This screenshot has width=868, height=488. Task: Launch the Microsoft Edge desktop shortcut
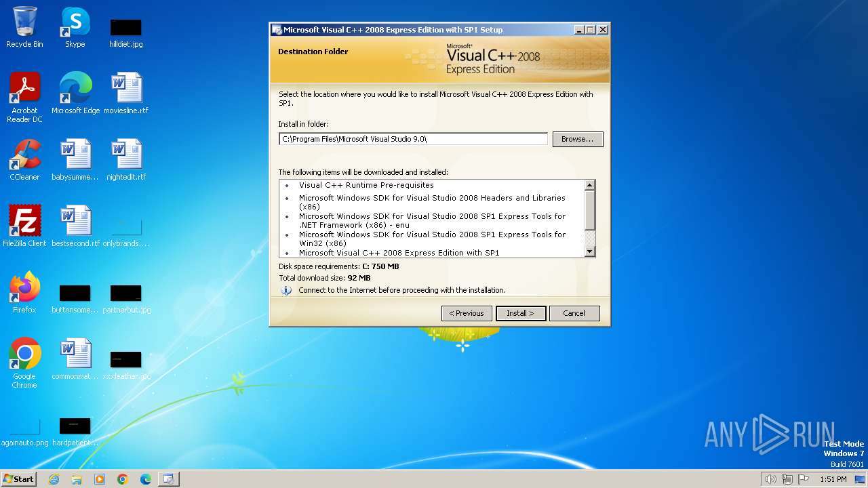(x=75, y=93)
